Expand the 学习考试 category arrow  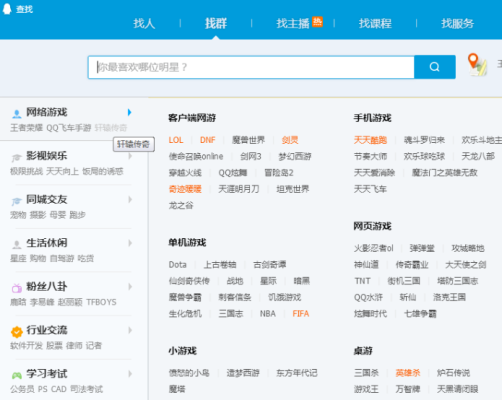(130, 374)
